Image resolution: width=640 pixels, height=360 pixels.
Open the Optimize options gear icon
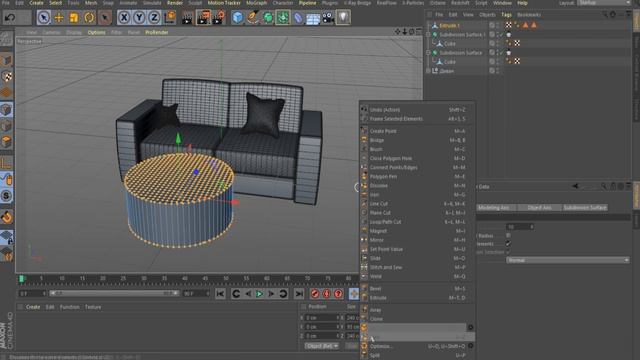(x=471, y=346)
